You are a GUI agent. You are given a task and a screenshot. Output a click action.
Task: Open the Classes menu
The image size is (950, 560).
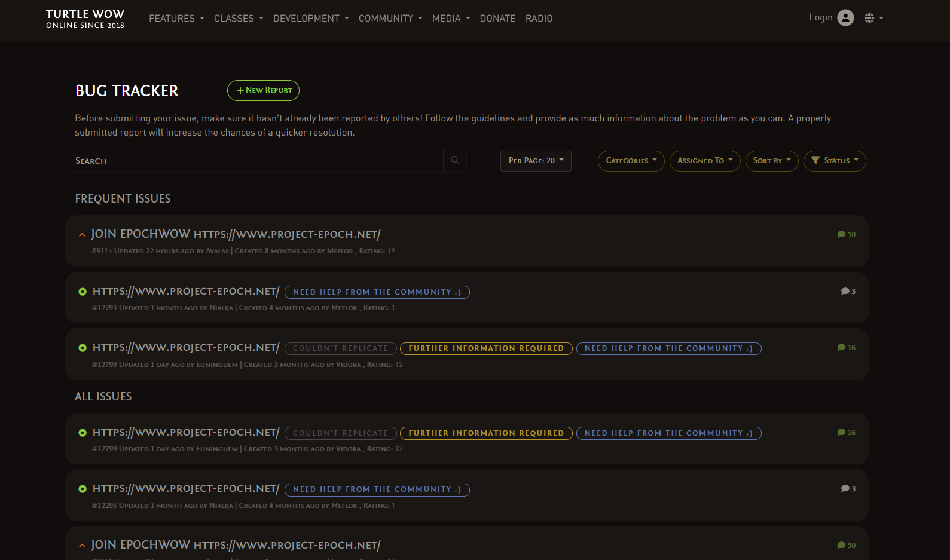point(239,19)
